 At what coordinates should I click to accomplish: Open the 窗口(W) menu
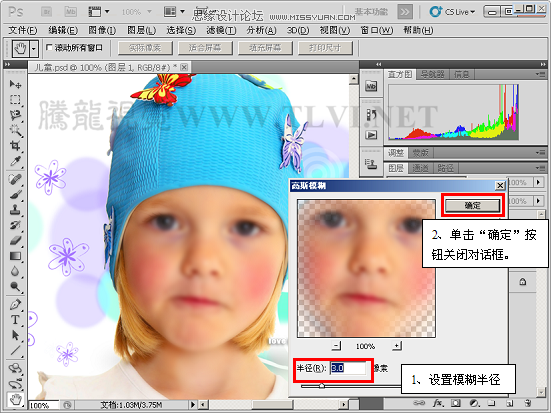(x=377, y=31)
